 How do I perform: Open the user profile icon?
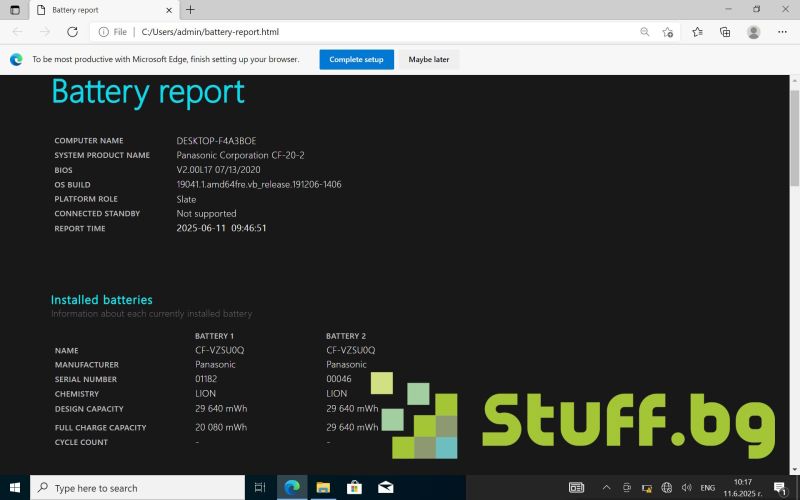(x=753, y=32)
